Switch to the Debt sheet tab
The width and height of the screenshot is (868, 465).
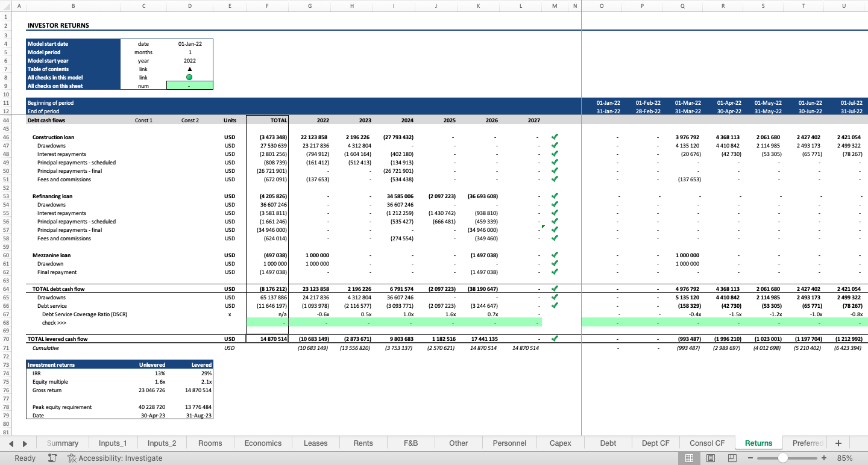(608, 443)
